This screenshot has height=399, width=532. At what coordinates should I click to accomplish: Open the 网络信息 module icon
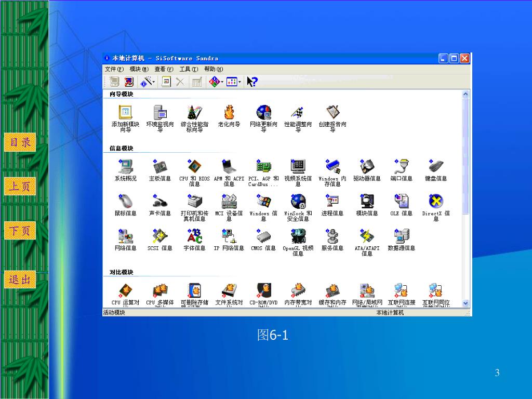pos(125,236)
